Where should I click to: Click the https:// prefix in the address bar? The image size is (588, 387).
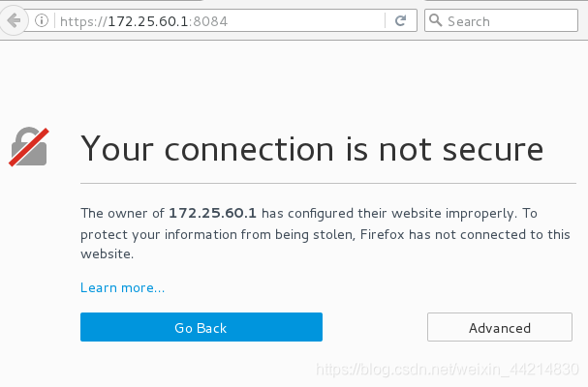coord(83,21)
